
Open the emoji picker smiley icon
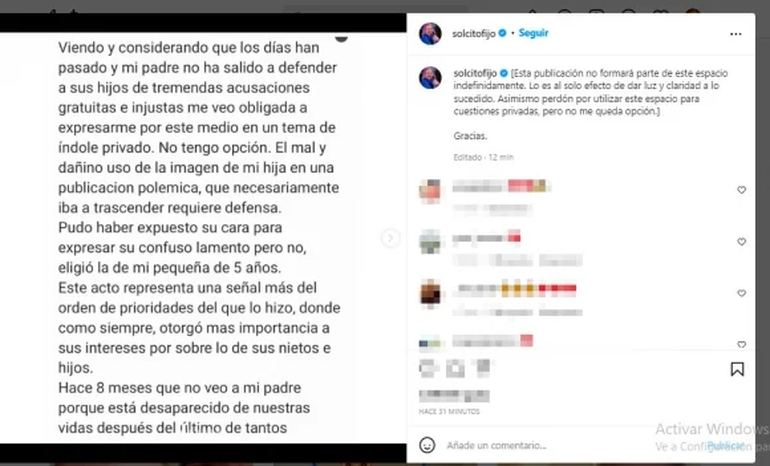[x=427, y=445]
